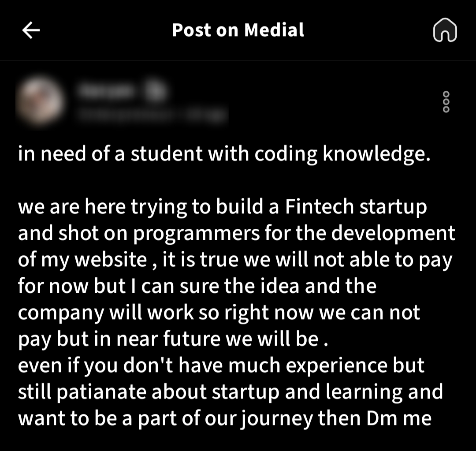This screenshot has height=451, width=476.
Task: Tap the line mentioning "Fintech startup"
Action: pyautogui.click(x=223, y=207)
